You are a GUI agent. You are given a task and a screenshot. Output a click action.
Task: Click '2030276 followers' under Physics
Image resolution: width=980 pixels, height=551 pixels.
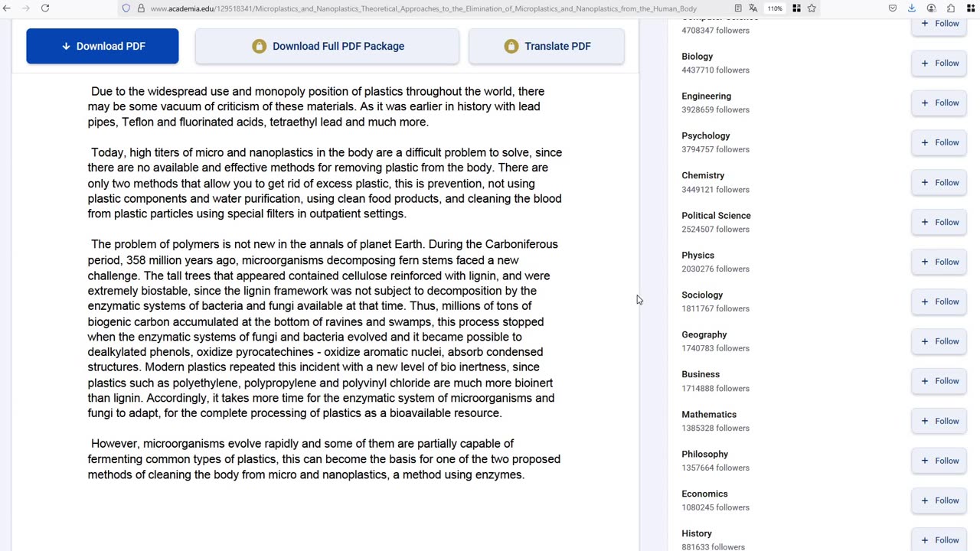click(715, 269)
